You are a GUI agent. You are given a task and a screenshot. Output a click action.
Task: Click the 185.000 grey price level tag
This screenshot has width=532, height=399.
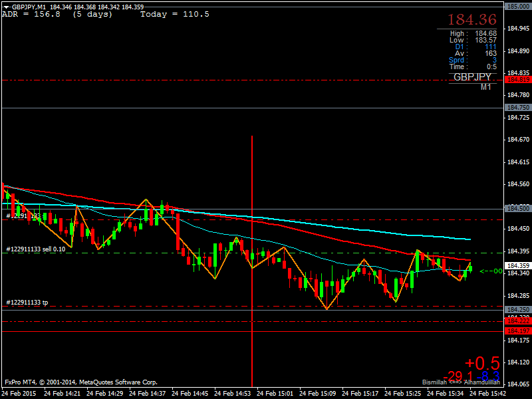pos(518,7)
